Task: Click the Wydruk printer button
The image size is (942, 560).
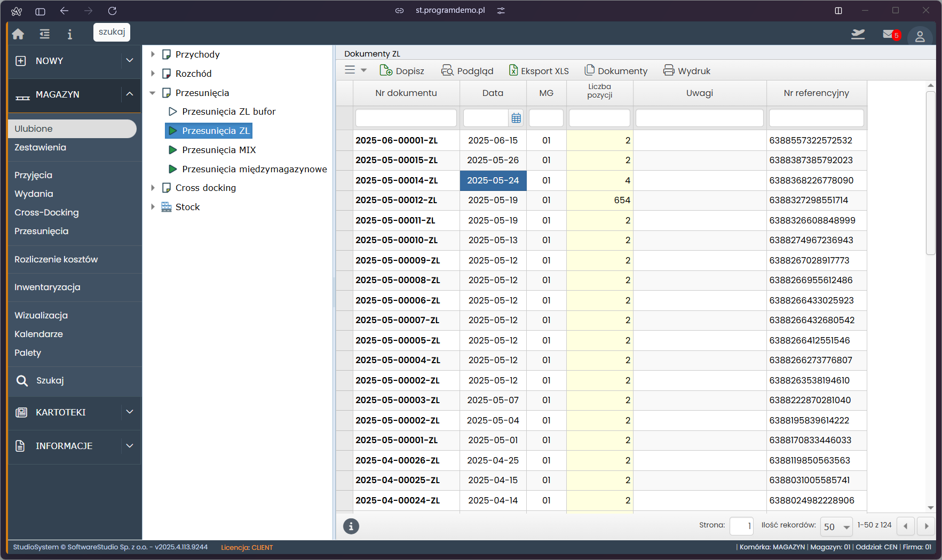Action: point(687,71)
